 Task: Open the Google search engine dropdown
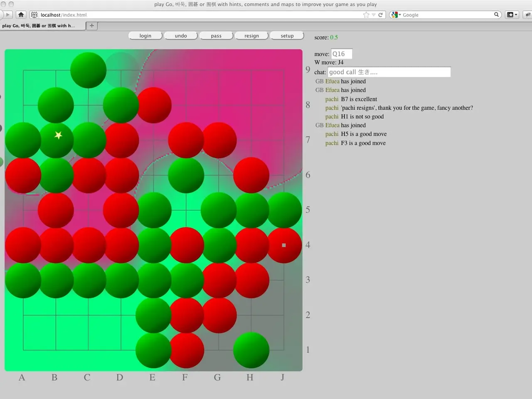[x=395, y=15]
